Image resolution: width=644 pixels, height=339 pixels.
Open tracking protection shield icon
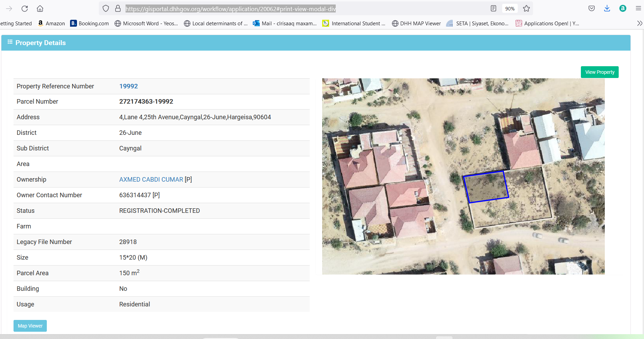[106, 9]
